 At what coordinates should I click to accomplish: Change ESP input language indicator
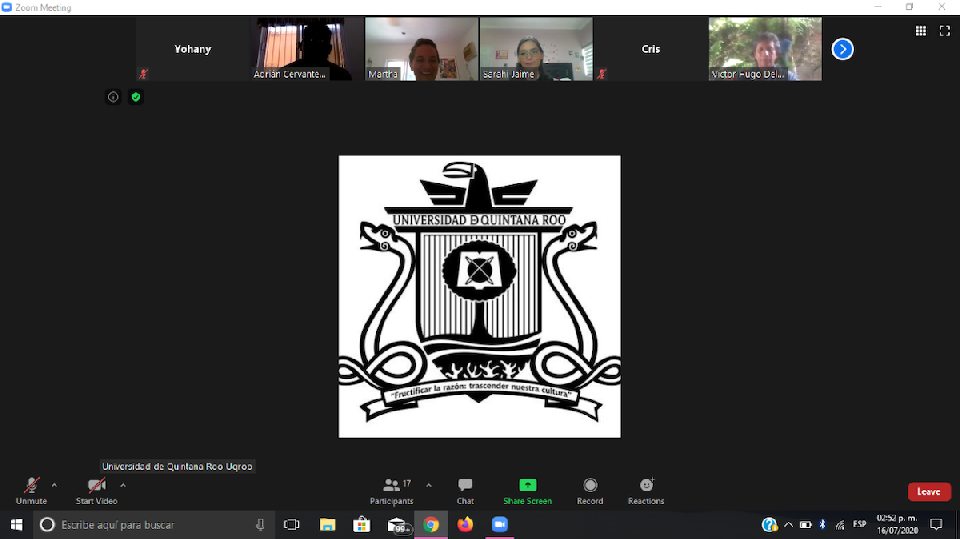860,524
